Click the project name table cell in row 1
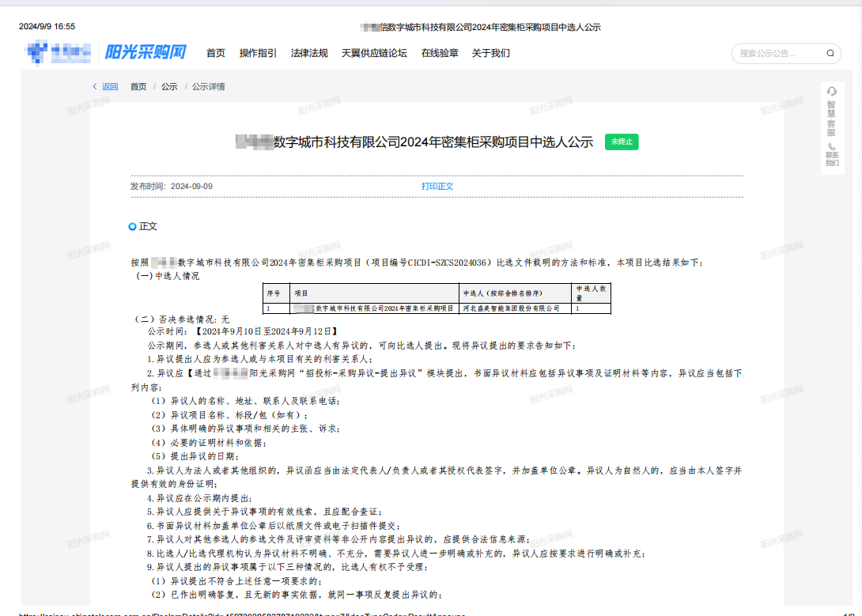The image size is (862, 616). [374, 309]
